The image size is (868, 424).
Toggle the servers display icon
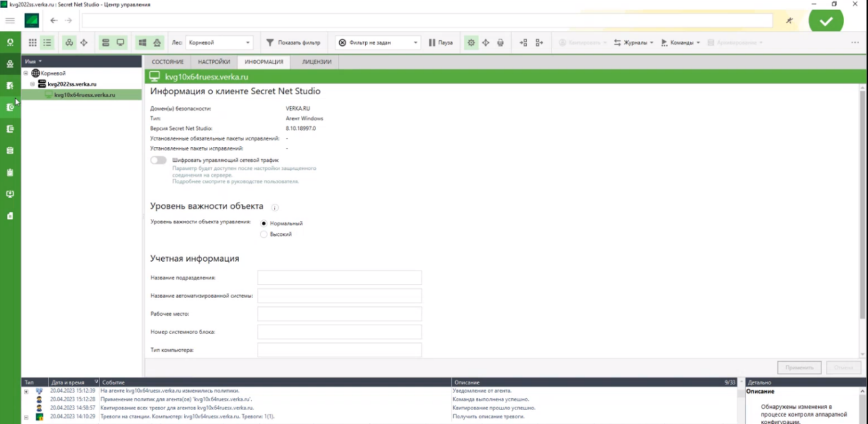pos(106,43)
